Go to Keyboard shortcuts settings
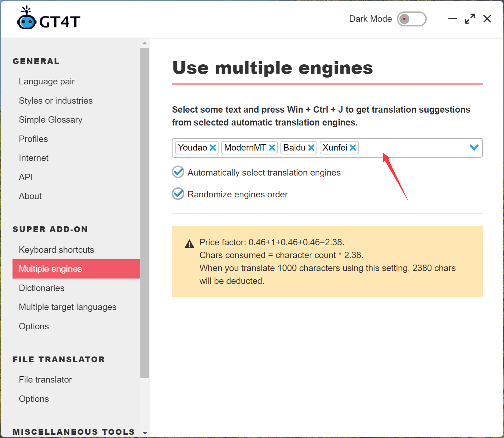 coord(56,250)
